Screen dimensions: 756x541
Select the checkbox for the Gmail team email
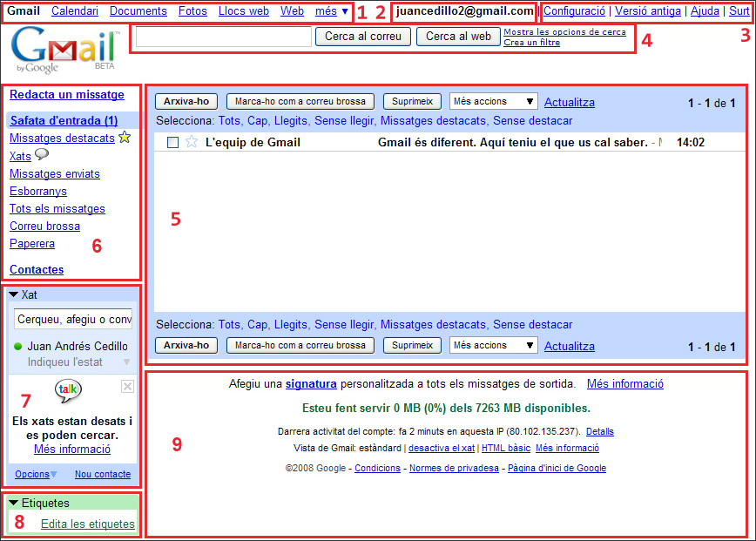pos(172,142)
